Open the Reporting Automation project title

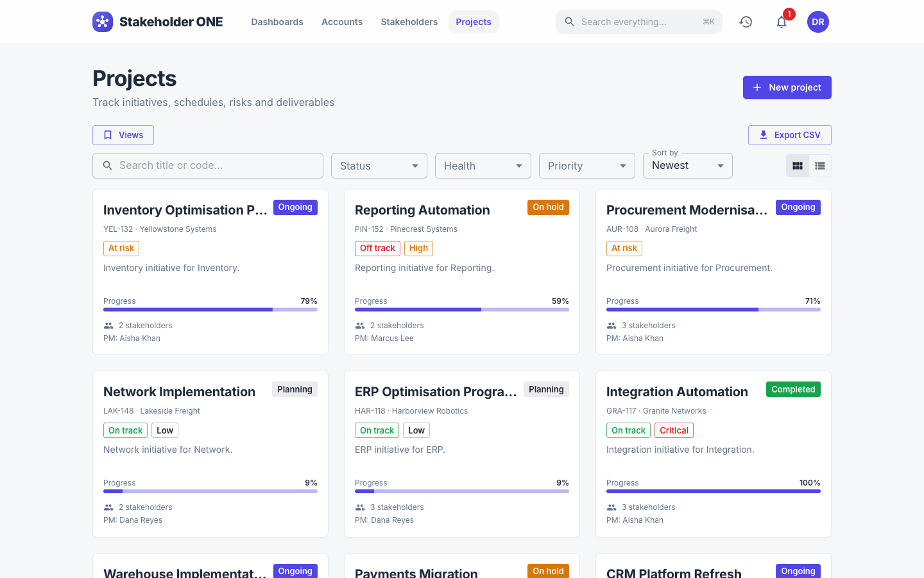tap(422, 210)
